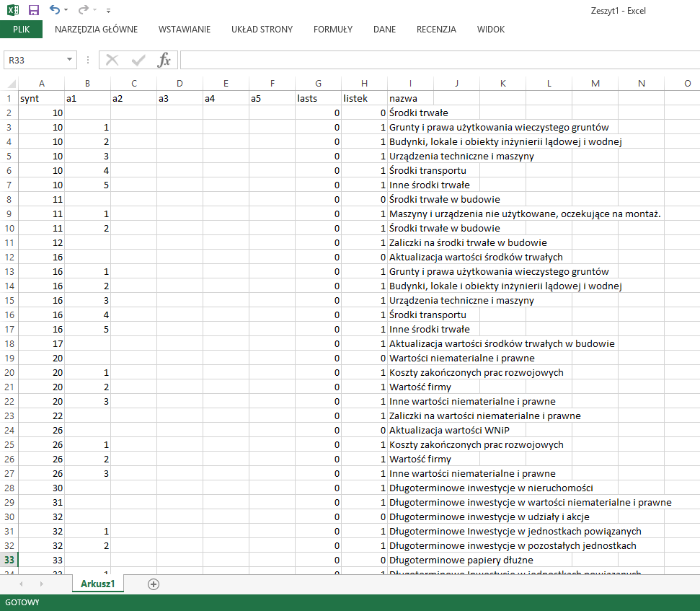Click the Excel application icon in title bar

tap(13, 10)
